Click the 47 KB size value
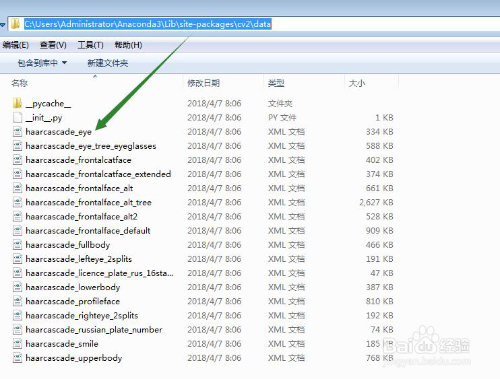 (382, 273)
